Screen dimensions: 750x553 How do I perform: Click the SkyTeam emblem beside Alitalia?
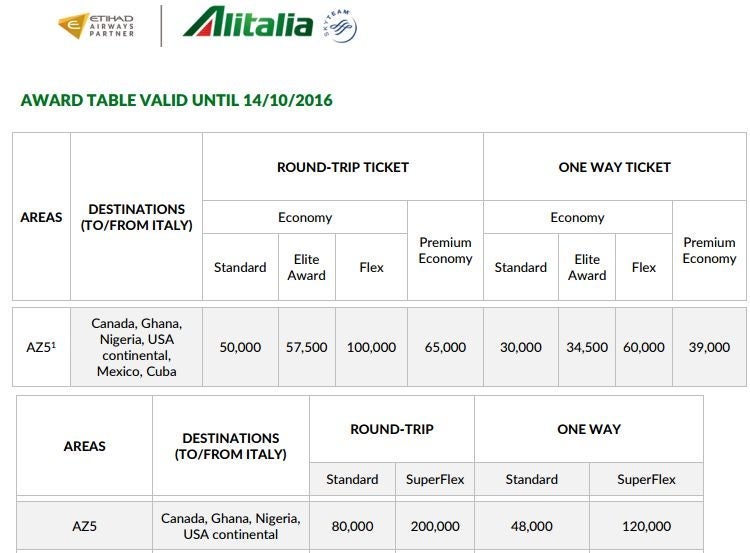click(x=339, y=26)
